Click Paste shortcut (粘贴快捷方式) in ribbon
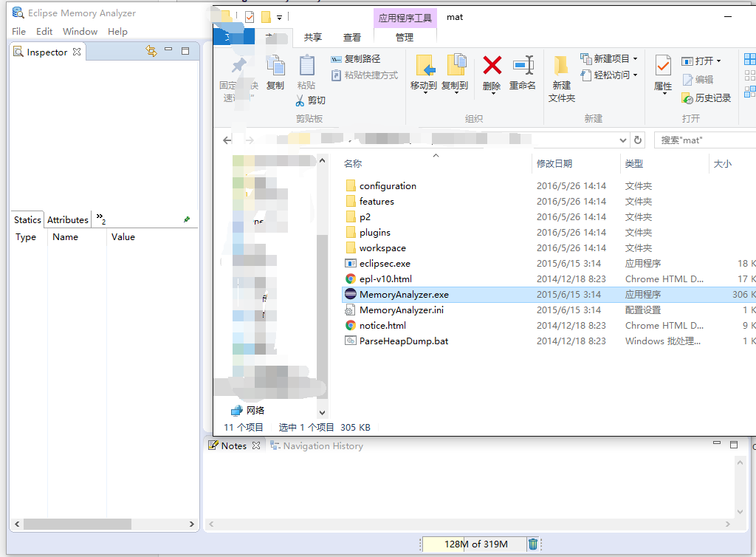This screenshot has width=756, height=557. click(x=365, y=75)
